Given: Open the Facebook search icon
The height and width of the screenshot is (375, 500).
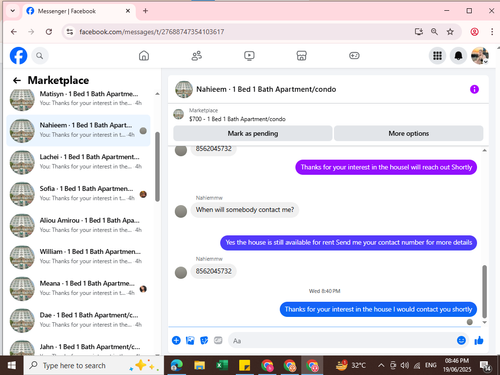Looking at the screenshot, I should [x=40, y=56].
